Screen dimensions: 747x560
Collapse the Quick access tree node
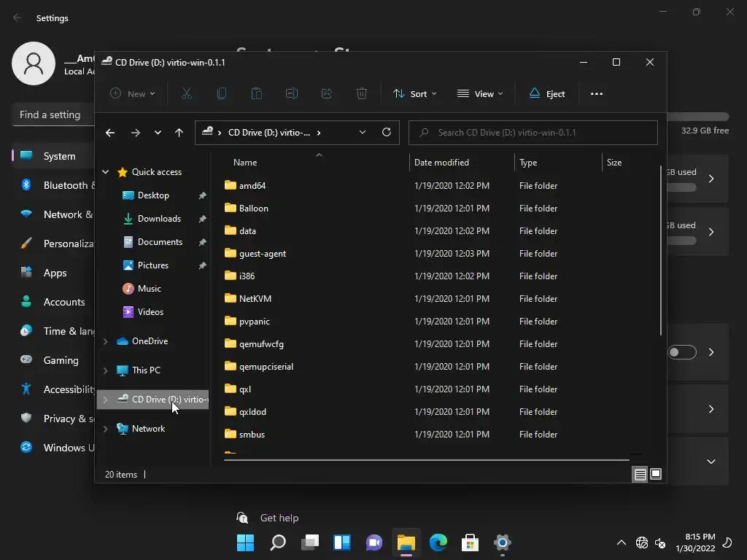click(x=105, y=172)
